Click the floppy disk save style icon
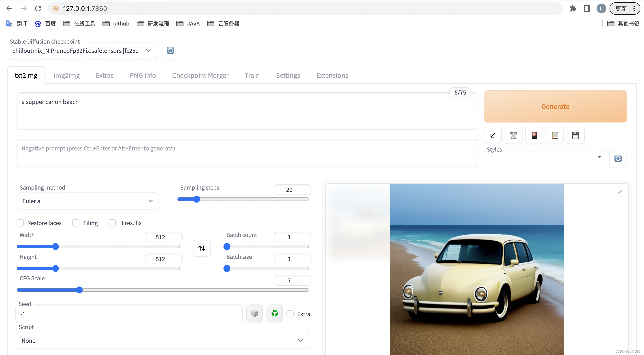 click(x=576, y=135)
